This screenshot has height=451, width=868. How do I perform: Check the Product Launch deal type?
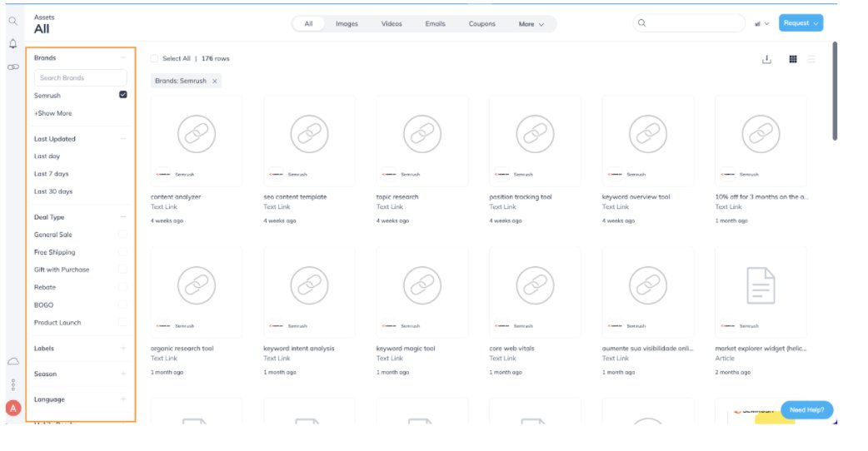click(122, 322)
